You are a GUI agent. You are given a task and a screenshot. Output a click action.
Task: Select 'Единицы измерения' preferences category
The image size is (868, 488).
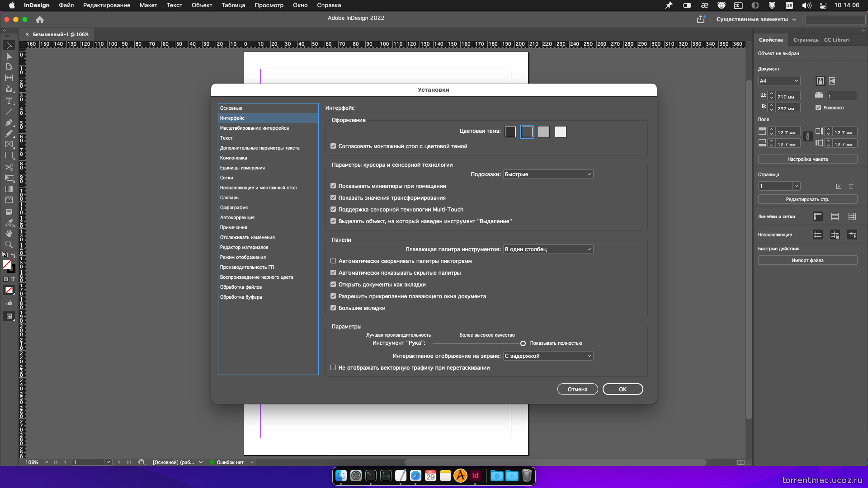(x=268, y=168)
